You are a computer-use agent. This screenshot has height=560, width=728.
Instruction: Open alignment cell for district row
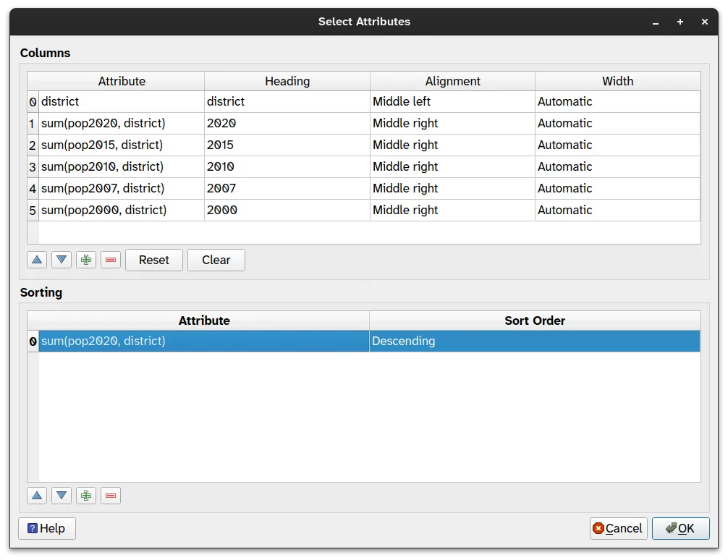pos(452,101)
